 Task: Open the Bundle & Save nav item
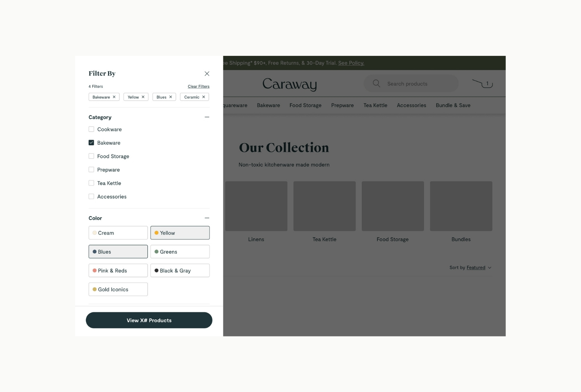tap(453, 105)
